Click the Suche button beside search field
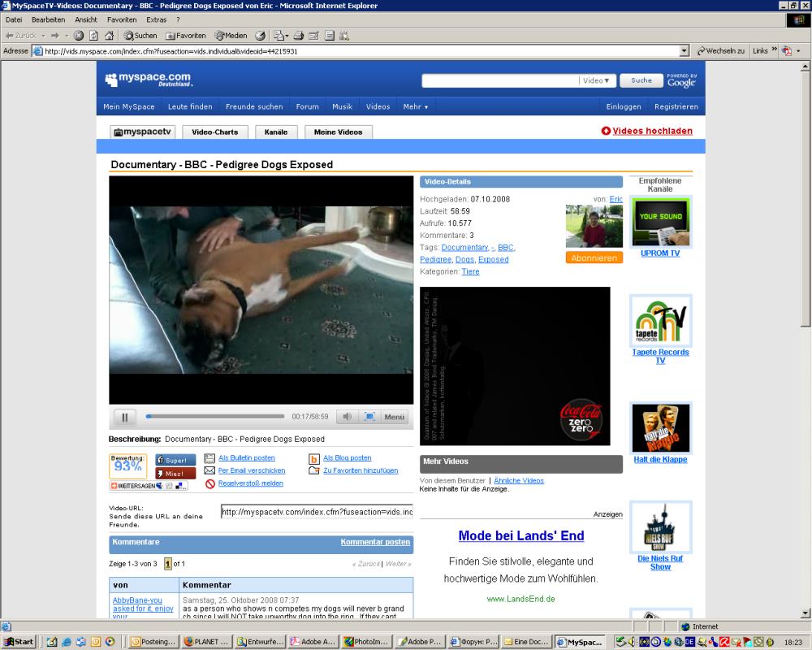The image size is (812, 650). [641, 80]
